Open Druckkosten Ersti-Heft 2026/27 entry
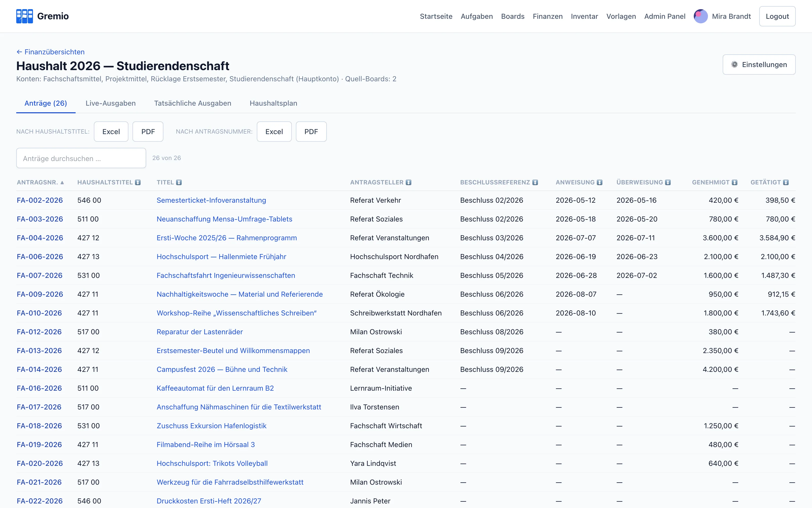 pyautogui.click(x=209, y=501)
